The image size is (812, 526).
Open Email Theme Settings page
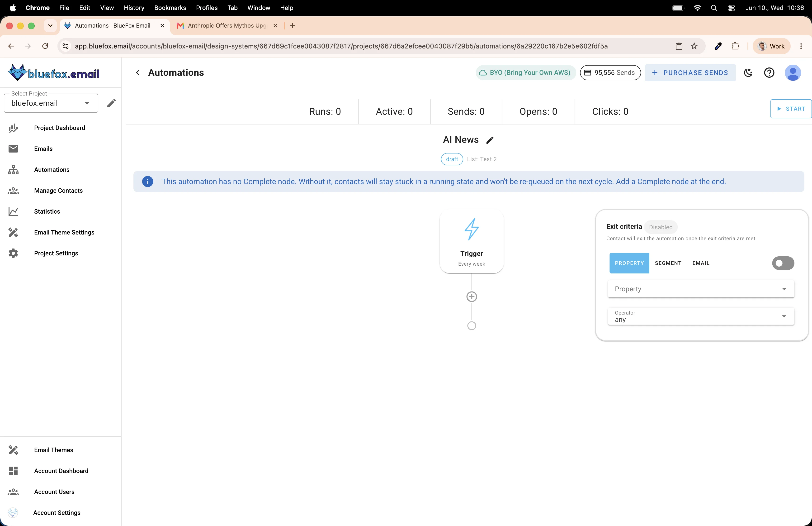pyautogui.click(x=64, y=232)
